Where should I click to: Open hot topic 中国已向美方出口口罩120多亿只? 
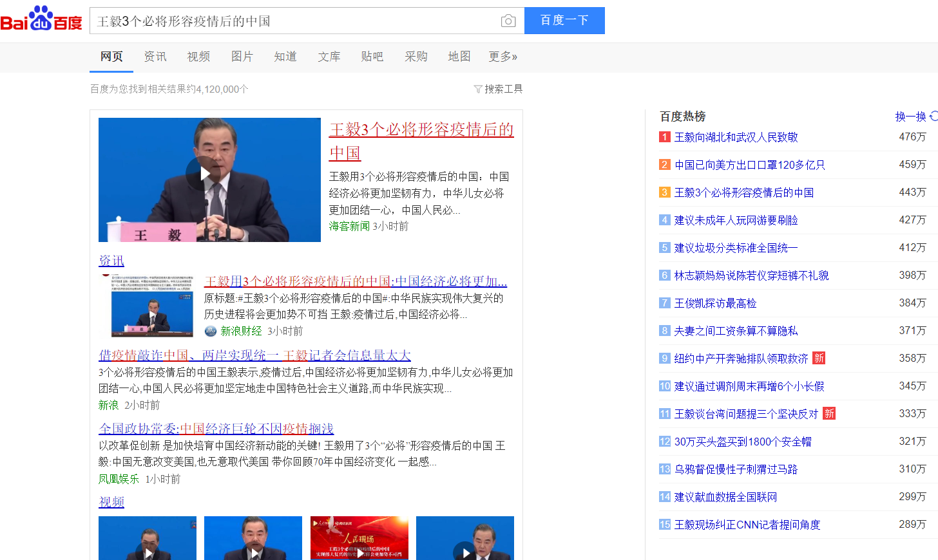[x=750, y=165]
